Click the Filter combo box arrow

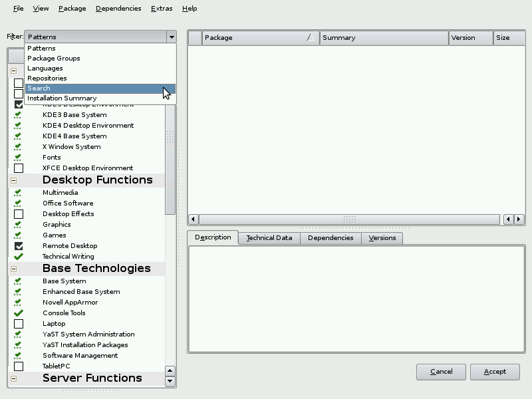(x=172, y=37)
